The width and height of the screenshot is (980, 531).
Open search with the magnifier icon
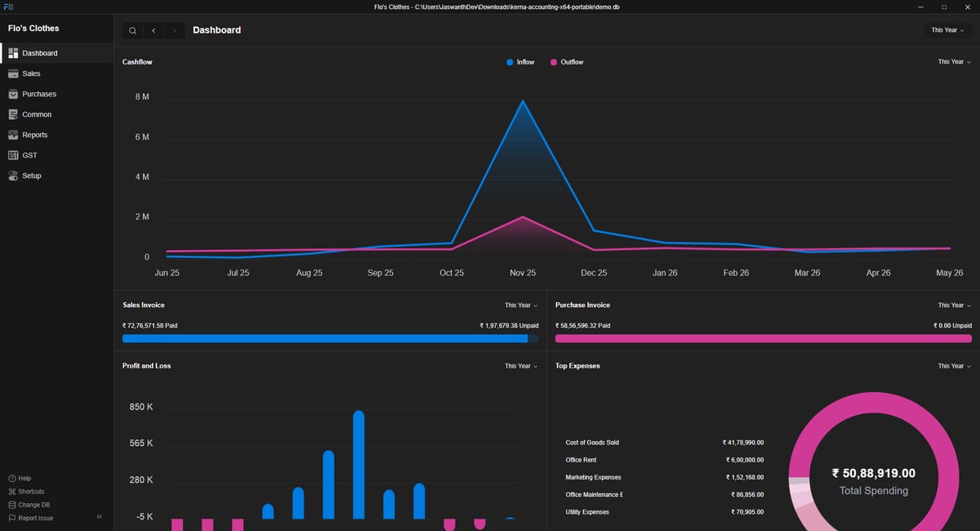pyautogui.click(x=132, y=30)
